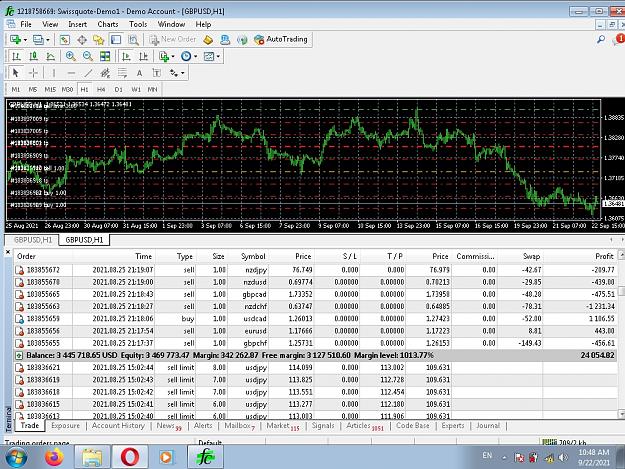The width and height of the screenshot is (625, 469).
Task: Open the Periods clock icon
Action: pyautogui.click(x=186, y=56)
